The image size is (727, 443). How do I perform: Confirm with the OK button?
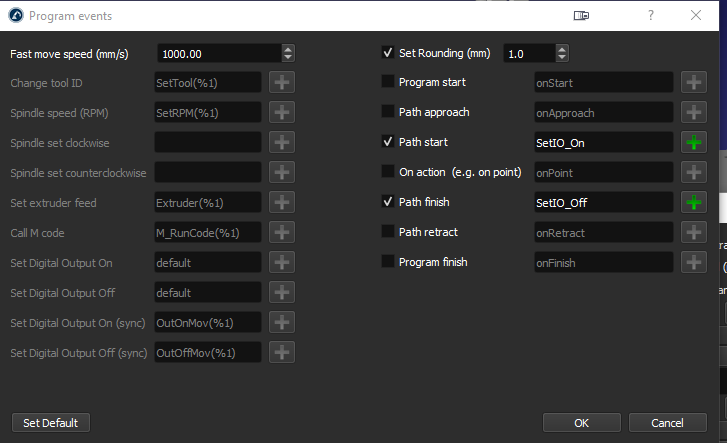(x=581, y=423)
